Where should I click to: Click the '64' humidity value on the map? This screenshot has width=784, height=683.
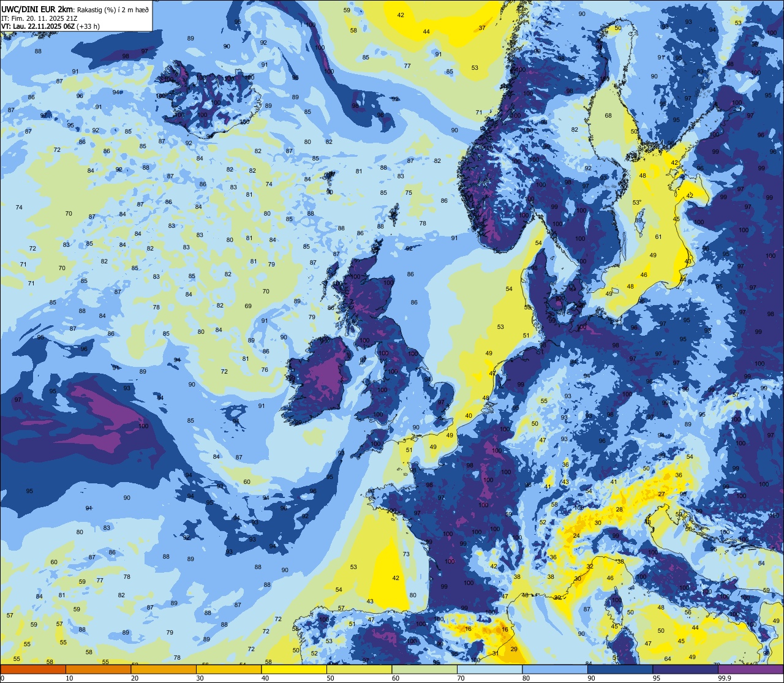[x=668, y=659]
